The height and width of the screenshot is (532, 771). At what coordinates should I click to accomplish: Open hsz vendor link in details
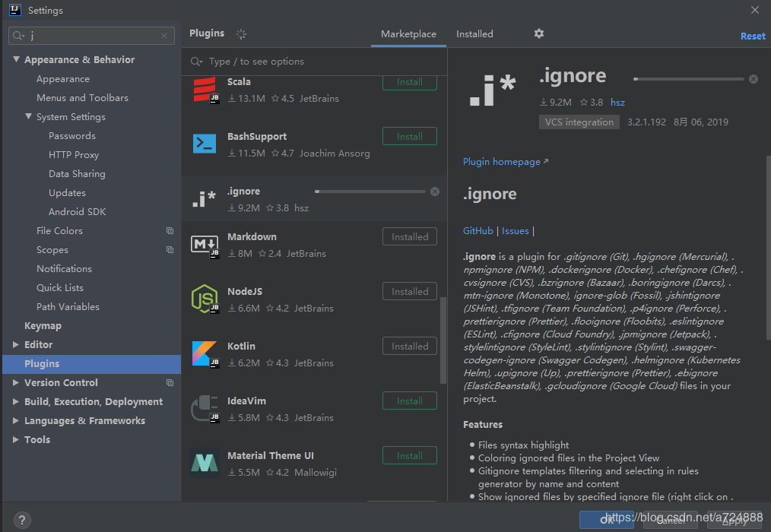[617, 103]
